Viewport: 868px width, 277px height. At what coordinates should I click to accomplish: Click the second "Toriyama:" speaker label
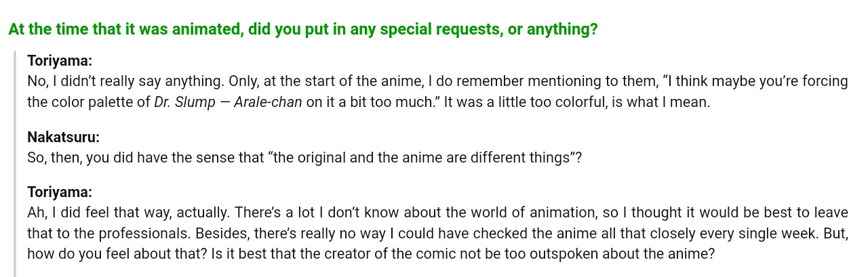(x=60, y=192)
